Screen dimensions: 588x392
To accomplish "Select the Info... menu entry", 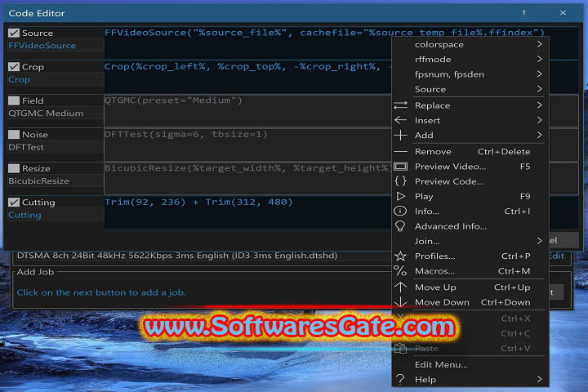I will [x=470, y=212].
